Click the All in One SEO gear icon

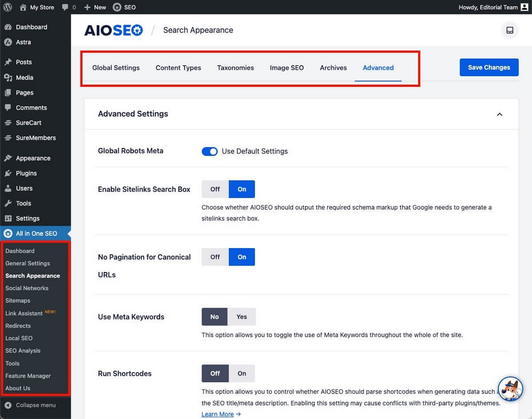(8, 233)
